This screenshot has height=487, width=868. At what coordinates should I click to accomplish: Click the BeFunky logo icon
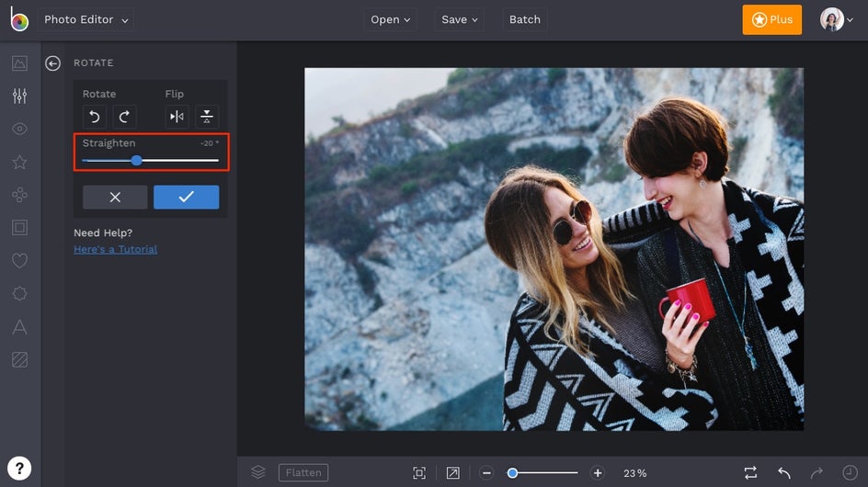coord(18,19)
